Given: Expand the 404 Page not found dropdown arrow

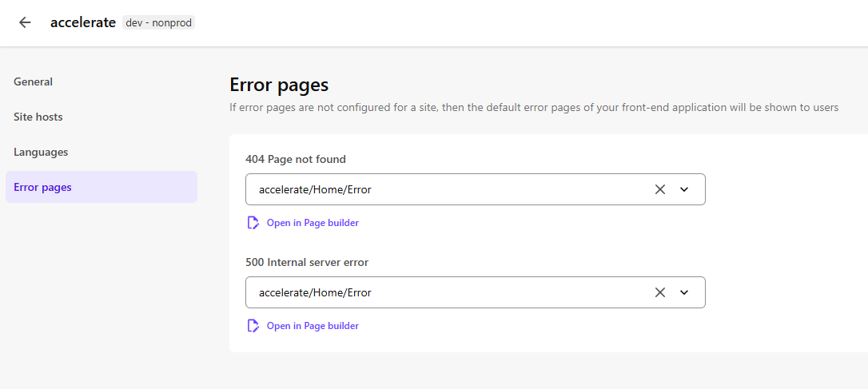Looking at the screenshot, I should [x=684, y=189].
